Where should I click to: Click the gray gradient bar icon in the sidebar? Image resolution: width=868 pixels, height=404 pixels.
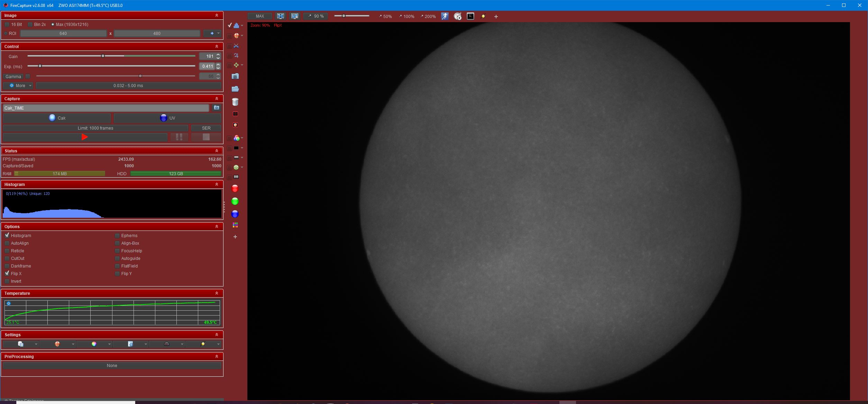[236, 158]
